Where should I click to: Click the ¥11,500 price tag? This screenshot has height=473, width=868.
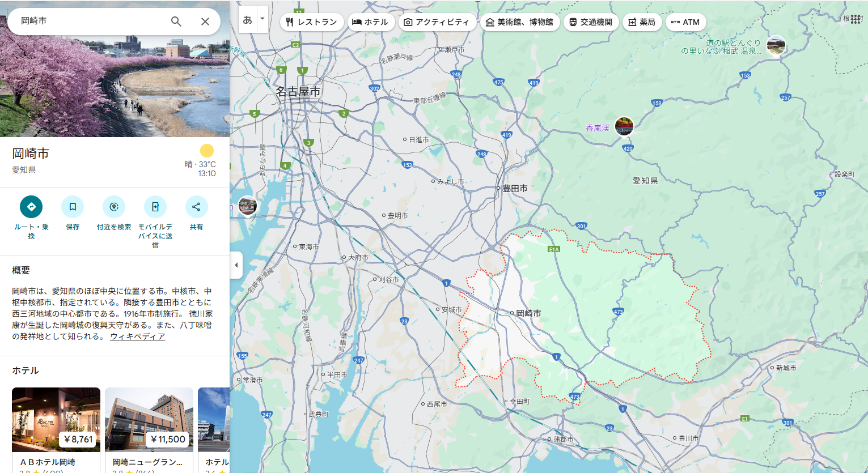pos(168,439)
